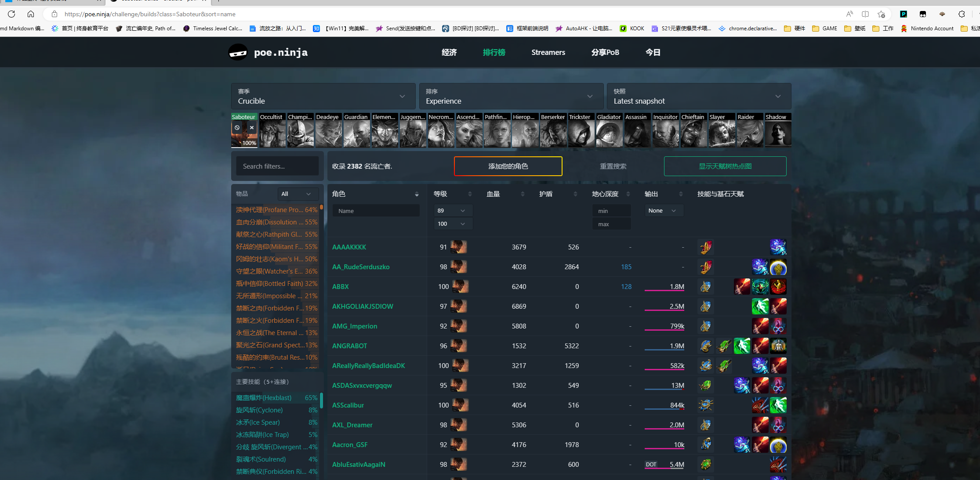Click main skill icon in ANGRABOT row
The height and width of the screenshot is (480, 980).
tap(705, 346)
